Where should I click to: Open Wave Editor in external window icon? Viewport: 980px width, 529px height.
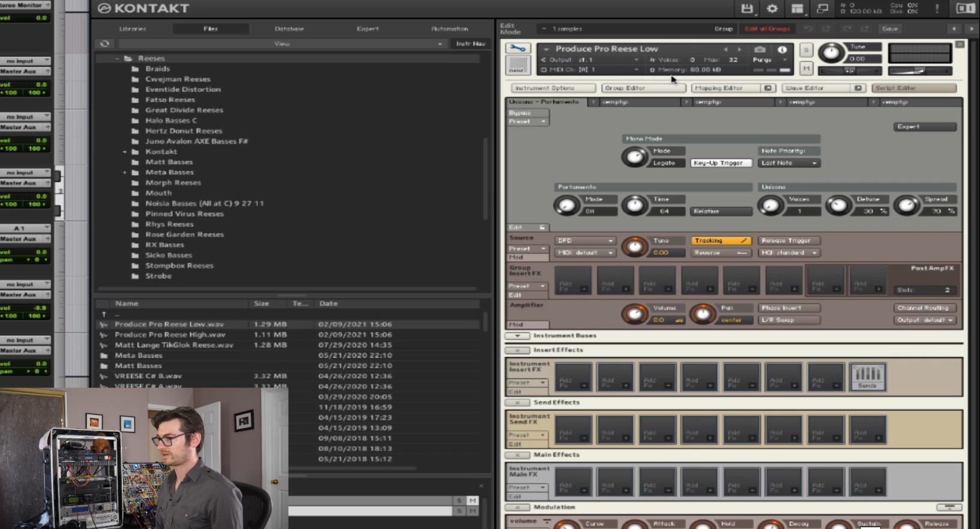click(x=858, y=88)
